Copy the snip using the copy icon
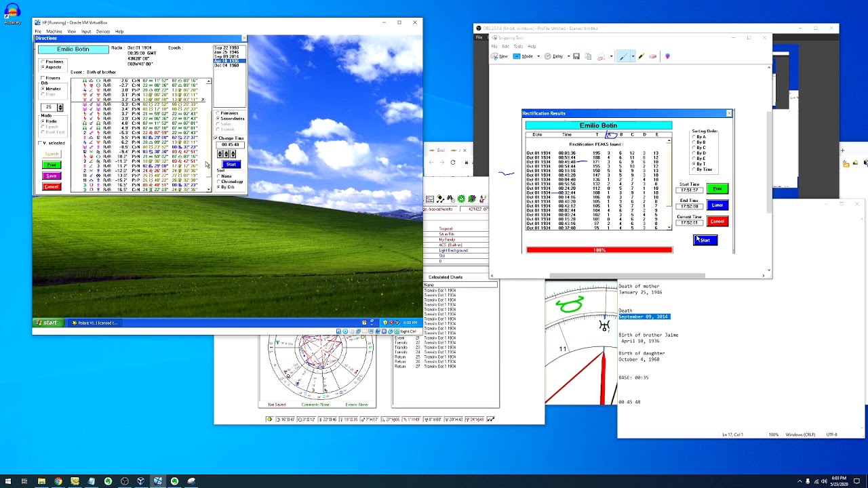The width and height of the screenshot is (868, 488). click(x=588, y=56)
